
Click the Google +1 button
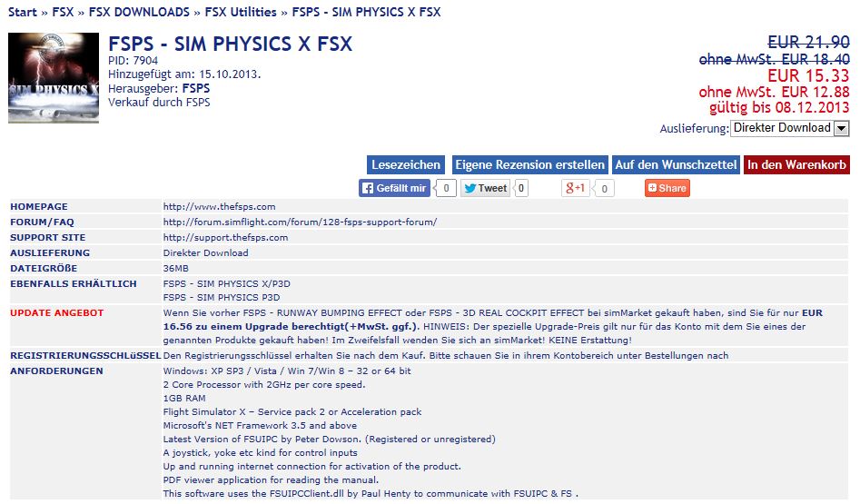point(575,188)
